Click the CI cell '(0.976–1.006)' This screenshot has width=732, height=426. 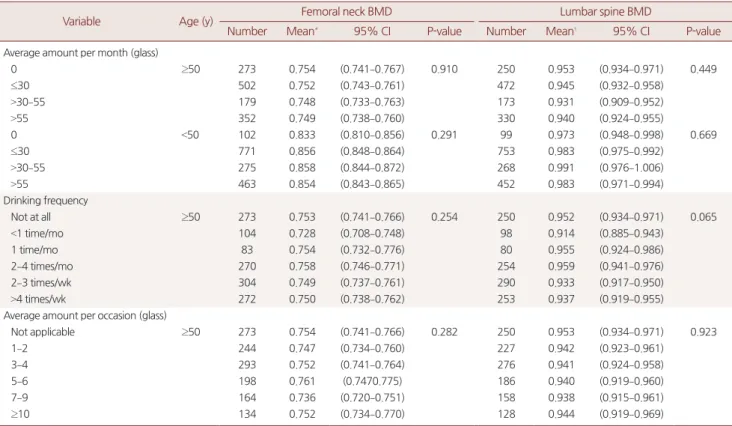pos(631,168)
